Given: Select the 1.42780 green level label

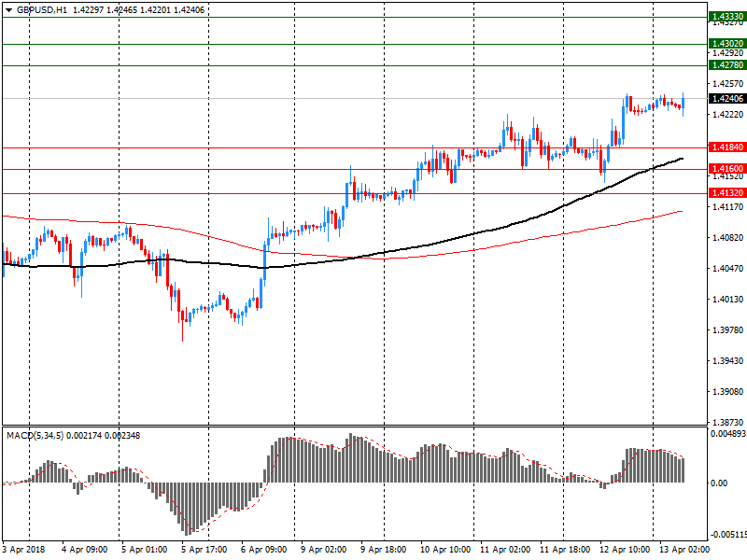Looking at the screenshot, I should point(727,64).
